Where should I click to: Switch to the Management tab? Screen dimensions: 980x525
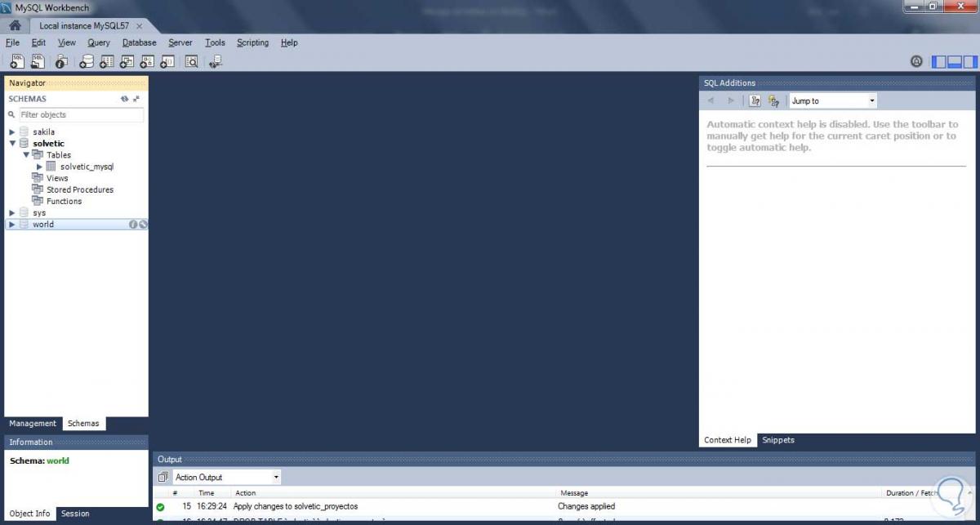click(33, 423)
